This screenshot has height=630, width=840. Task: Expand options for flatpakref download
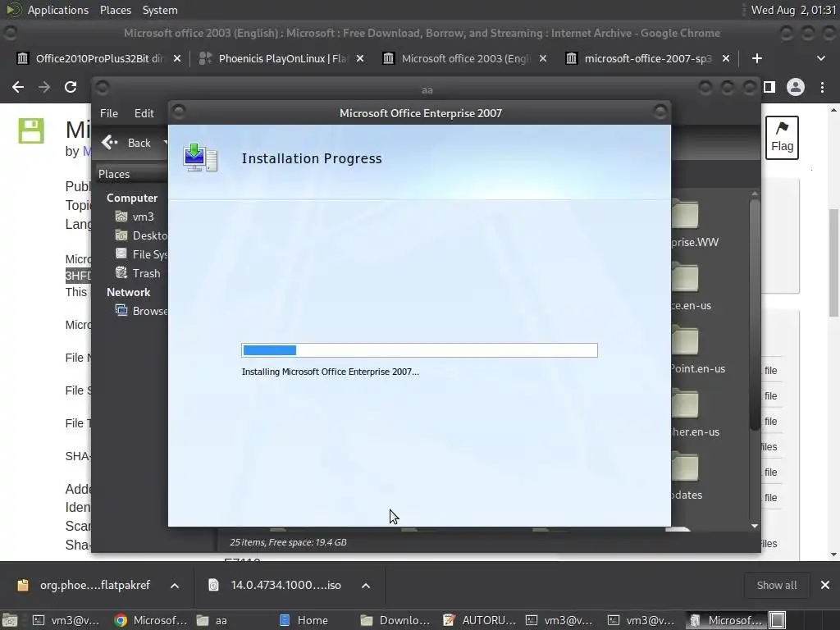coord(175,586)
